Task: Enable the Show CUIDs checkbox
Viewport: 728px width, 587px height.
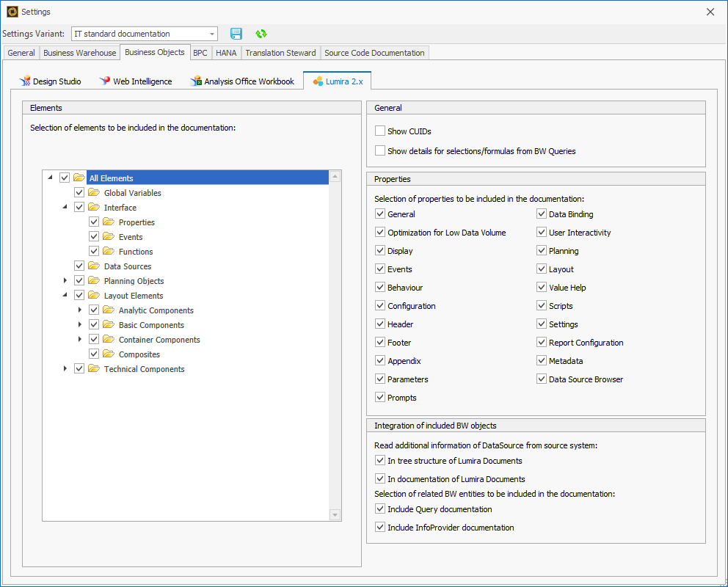Action: pyautogui.click(x=379, y=130)
